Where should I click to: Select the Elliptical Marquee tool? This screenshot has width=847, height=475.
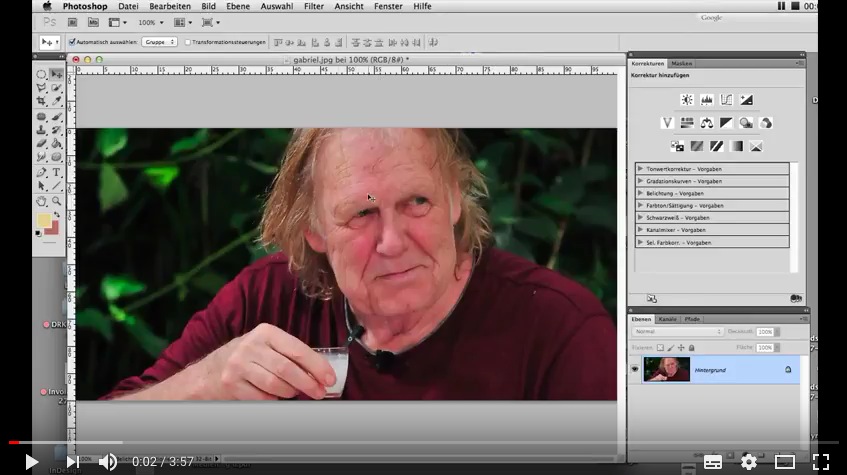coord(42,74)
